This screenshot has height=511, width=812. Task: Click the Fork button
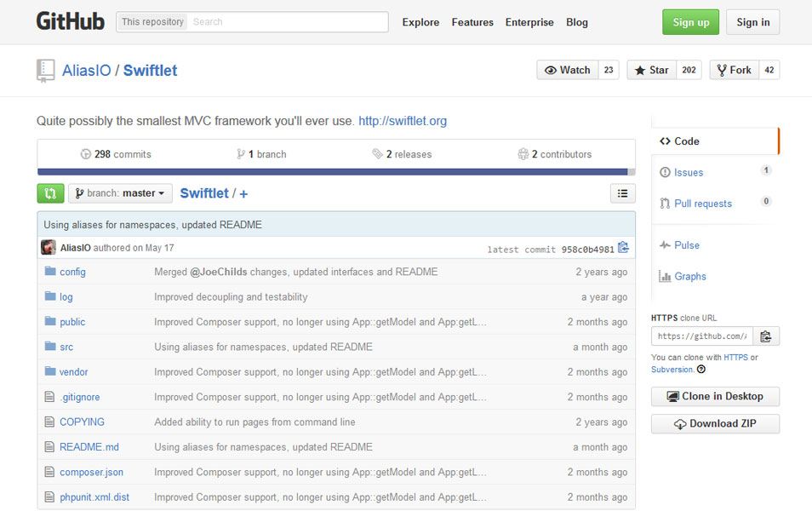click(735, 70)
